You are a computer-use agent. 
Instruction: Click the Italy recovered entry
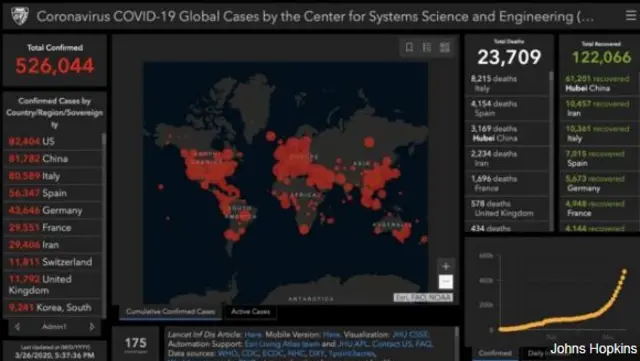(599, 133)
